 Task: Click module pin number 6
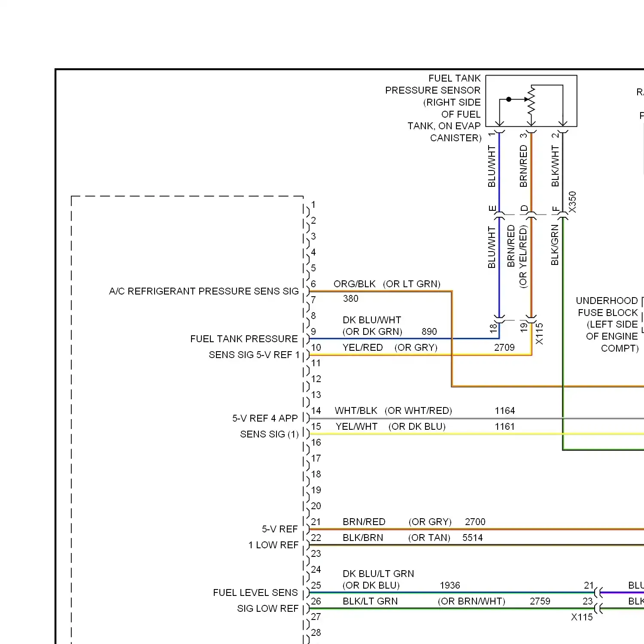pos(313,284)
